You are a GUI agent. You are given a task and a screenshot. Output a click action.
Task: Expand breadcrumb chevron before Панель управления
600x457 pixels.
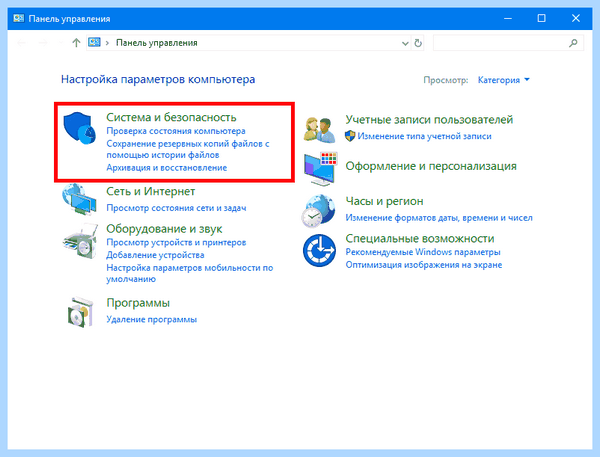pos(108,43)
